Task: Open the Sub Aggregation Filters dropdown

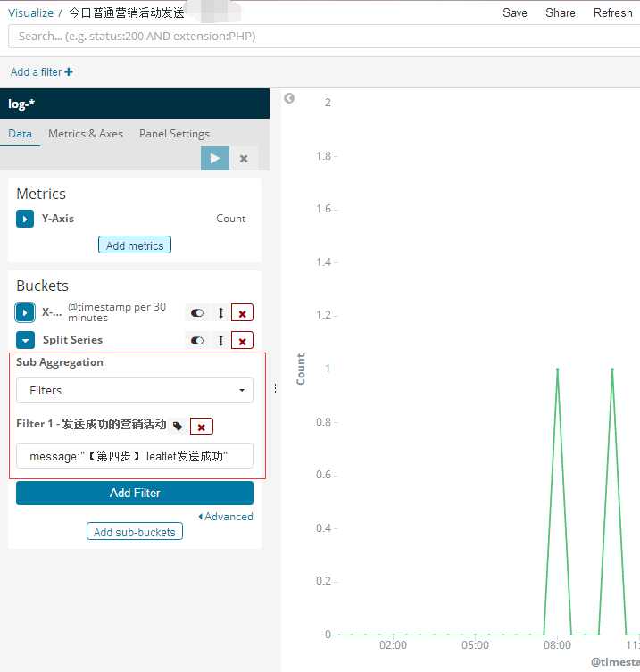Action: 135,390
